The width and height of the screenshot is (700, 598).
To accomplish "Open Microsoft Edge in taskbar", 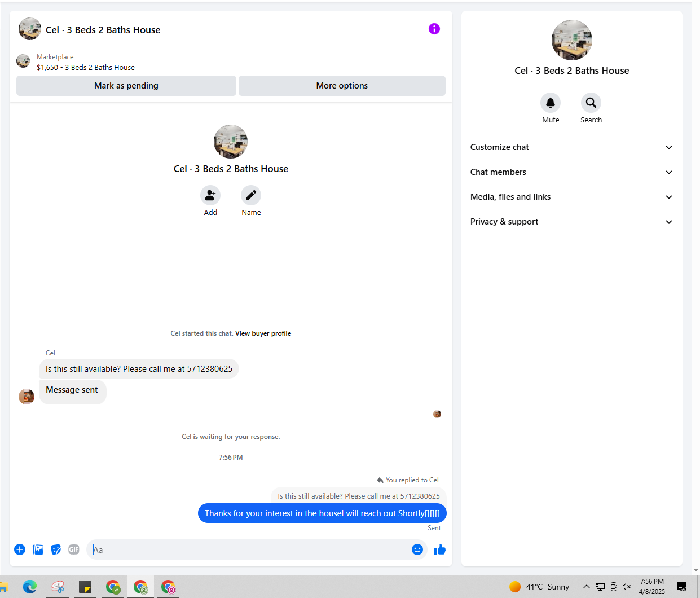I will (x=30, y=587).
